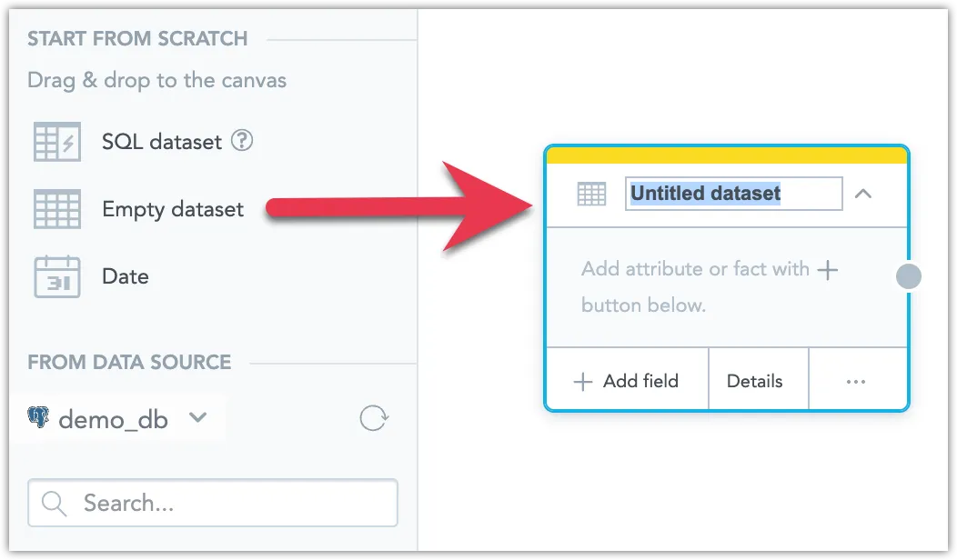
Task: Click the gray connector dot on the card edge
Action: 909,276
